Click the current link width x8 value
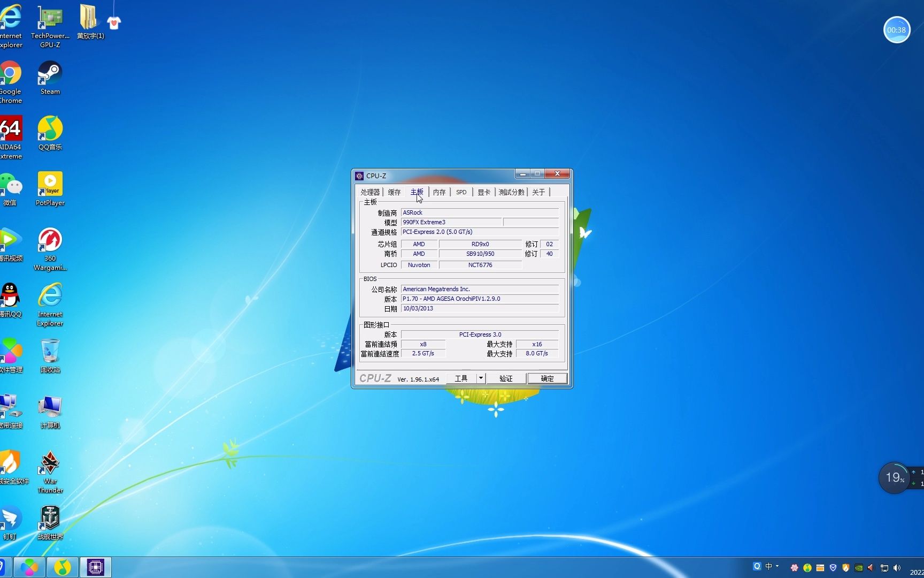 423,344
